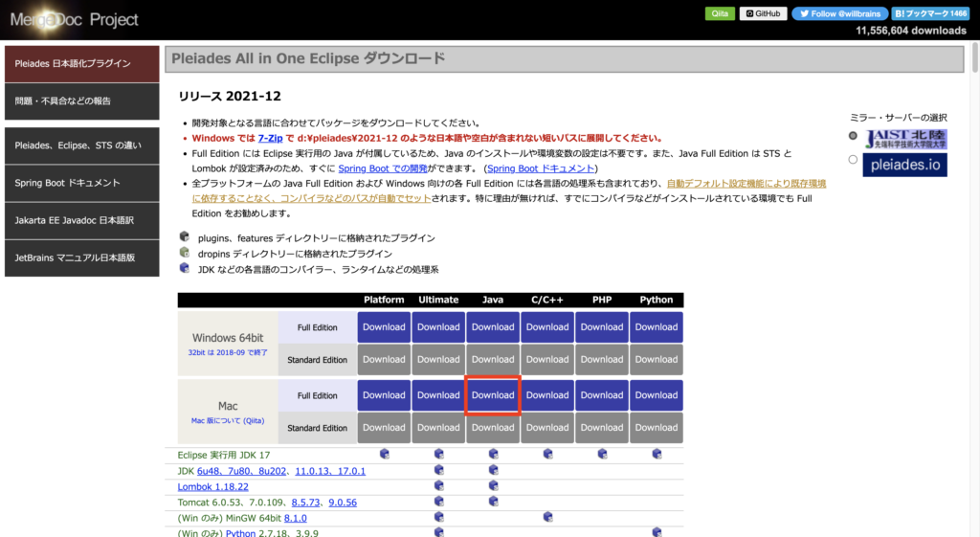
Task: Click JDK 17 cube icon under PHP
Action: (x=602, y=454)
